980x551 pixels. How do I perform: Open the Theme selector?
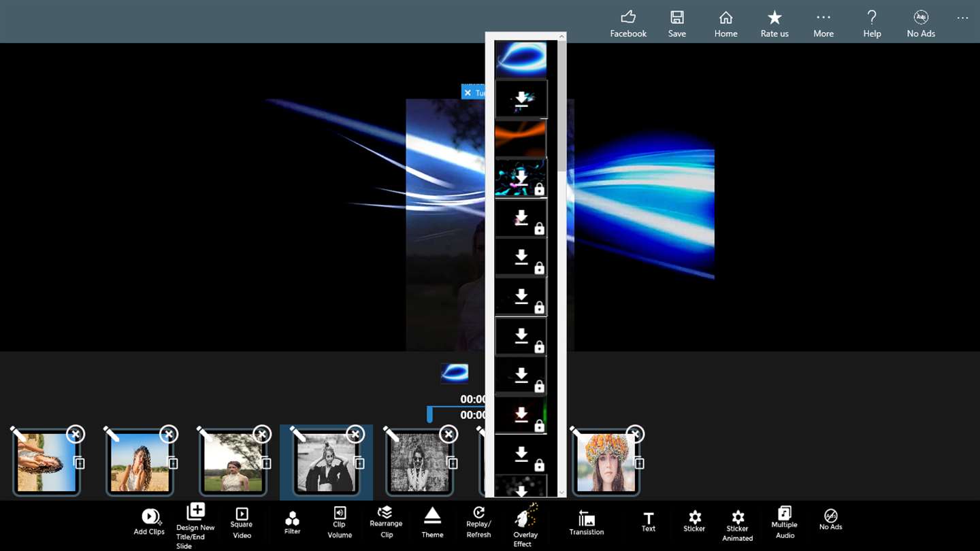coord(432,522)
